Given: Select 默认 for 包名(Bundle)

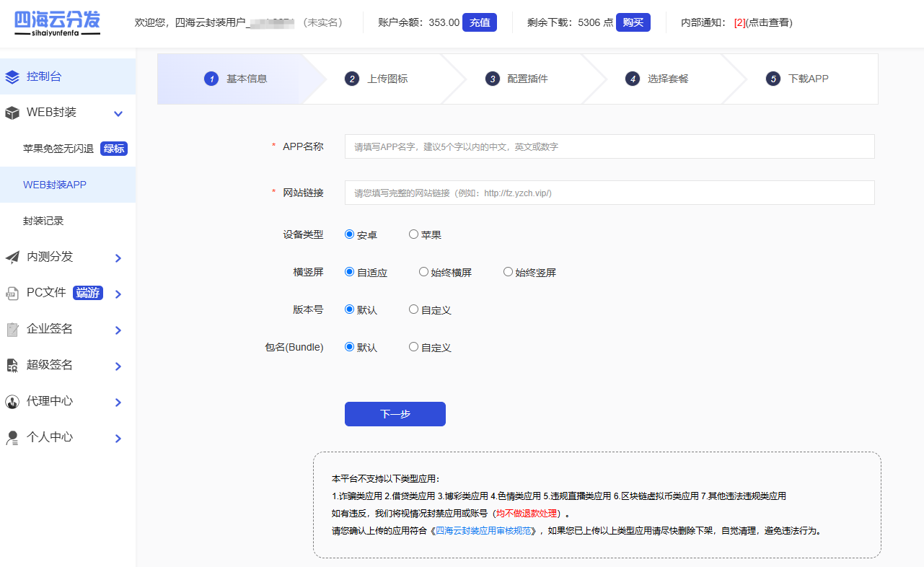Looking at the screenshot, I should tap(349, 346).
